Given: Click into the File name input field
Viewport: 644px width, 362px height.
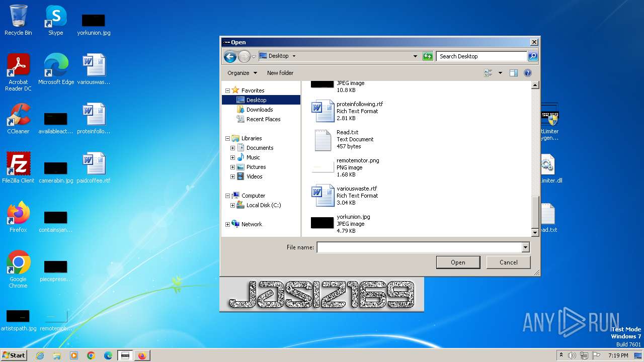Looking at the screenshot, I should 419,247.
